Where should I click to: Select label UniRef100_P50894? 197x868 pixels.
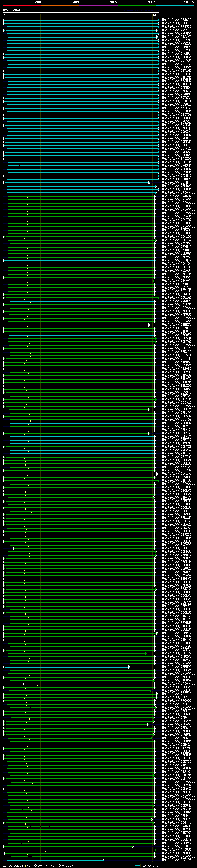tap(177, 264)
